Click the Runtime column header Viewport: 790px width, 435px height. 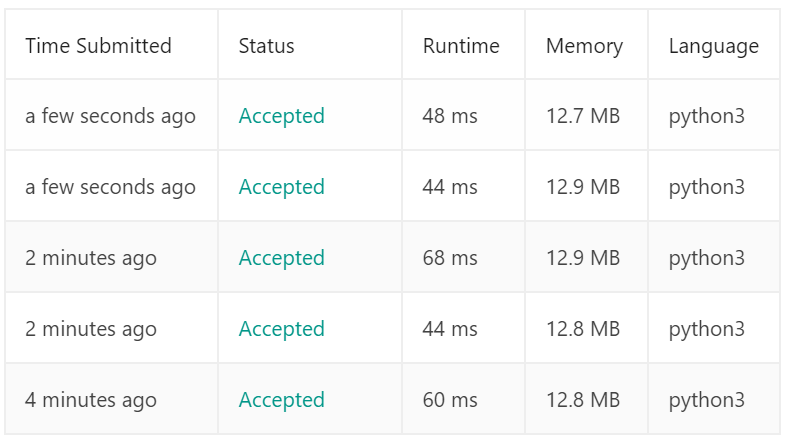[461, 45]
